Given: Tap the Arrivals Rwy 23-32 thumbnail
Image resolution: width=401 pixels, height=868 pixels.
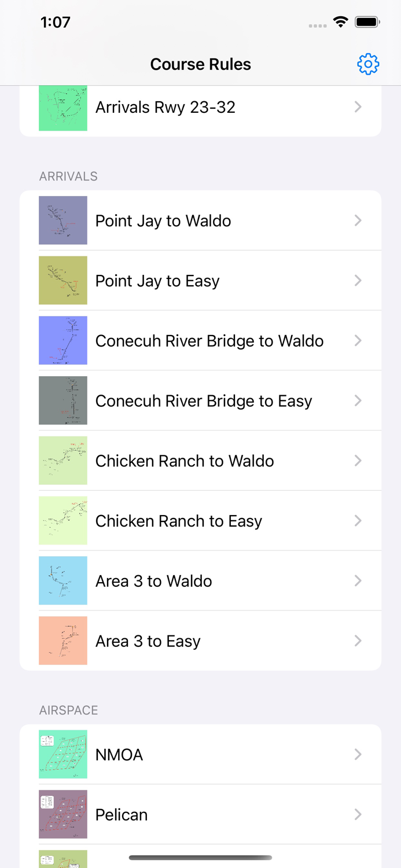Looking at the screenshot, I should click(x=63, y=108).
